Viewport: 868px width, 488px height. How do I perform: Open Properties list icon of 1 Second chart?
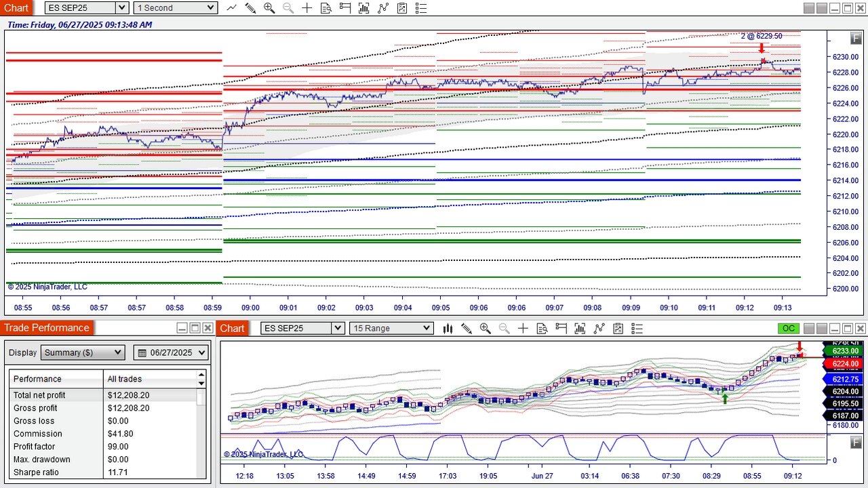click(421, 8)
